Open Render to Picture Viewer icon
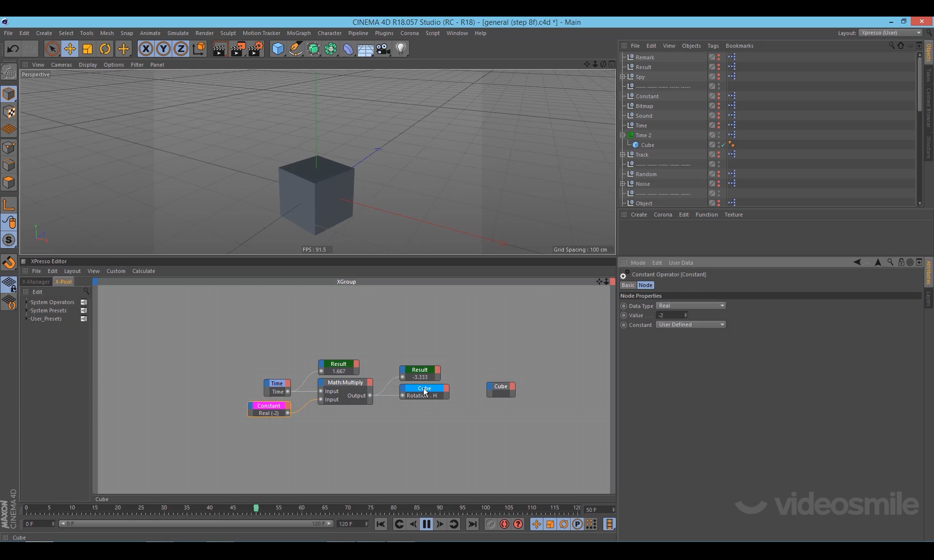The height and width of the screenshot is (560, 934). point(238,49)
